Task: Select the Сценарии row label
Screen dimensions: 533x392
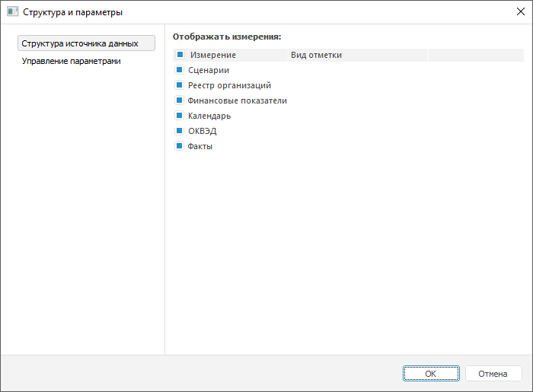Action: coord(209,70)
